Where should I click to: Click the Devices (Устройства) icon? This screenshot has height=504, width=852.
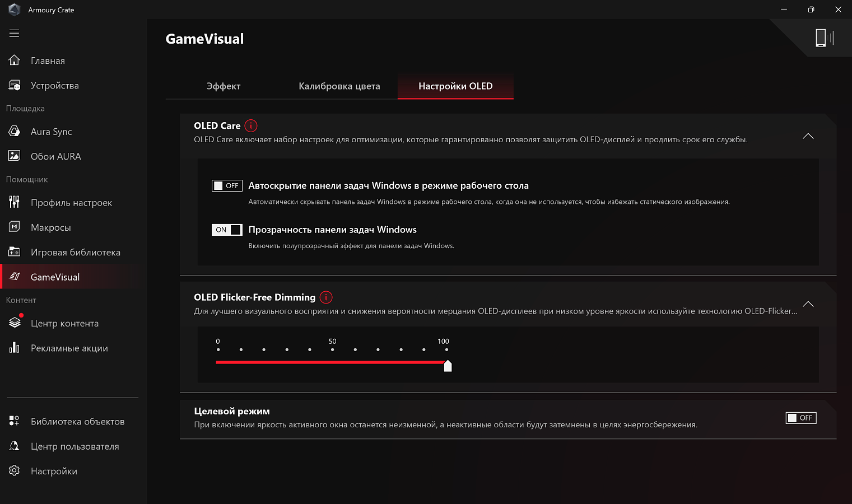coord(15,85)
